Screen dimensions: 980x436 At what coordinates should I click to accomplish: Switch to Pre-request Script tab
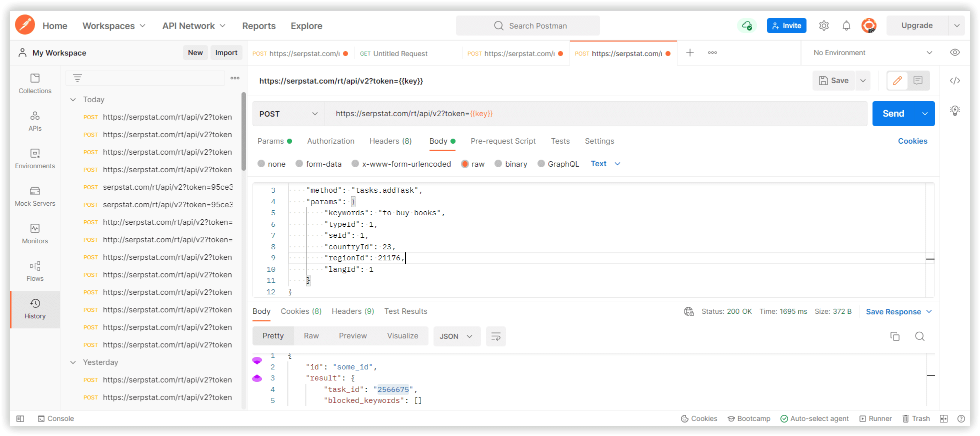503,141
